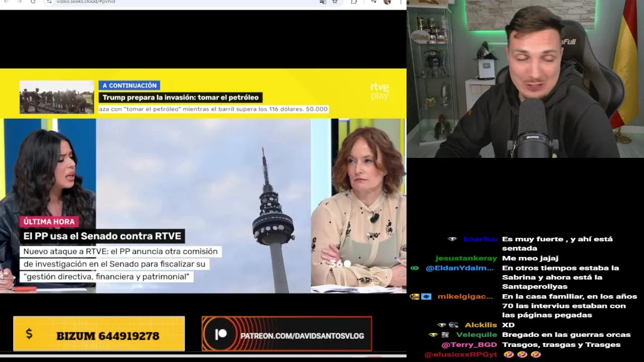
Task: Click chat username jesustankeray
Action: [466, 258]
